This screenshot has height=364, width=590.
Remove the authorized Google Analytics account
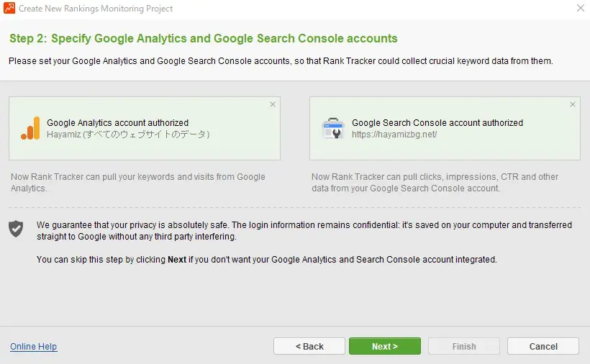(x=273, y=104)
